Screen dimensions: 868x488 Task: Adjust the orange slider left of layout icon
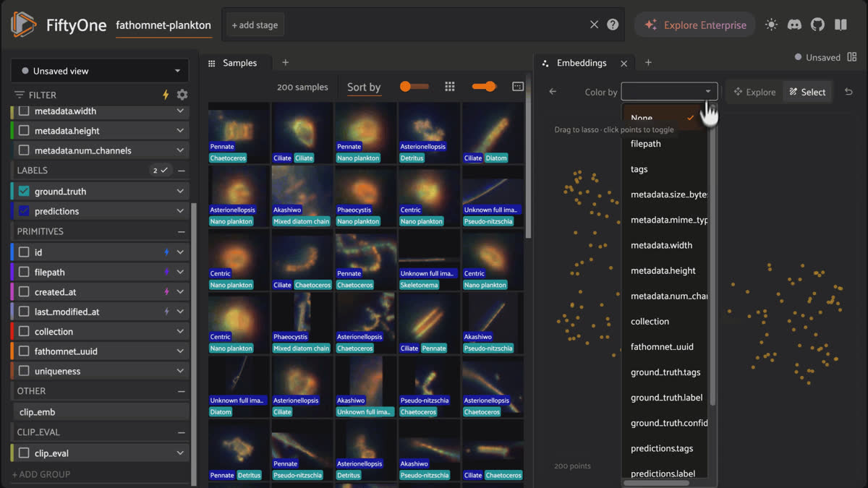484,87
